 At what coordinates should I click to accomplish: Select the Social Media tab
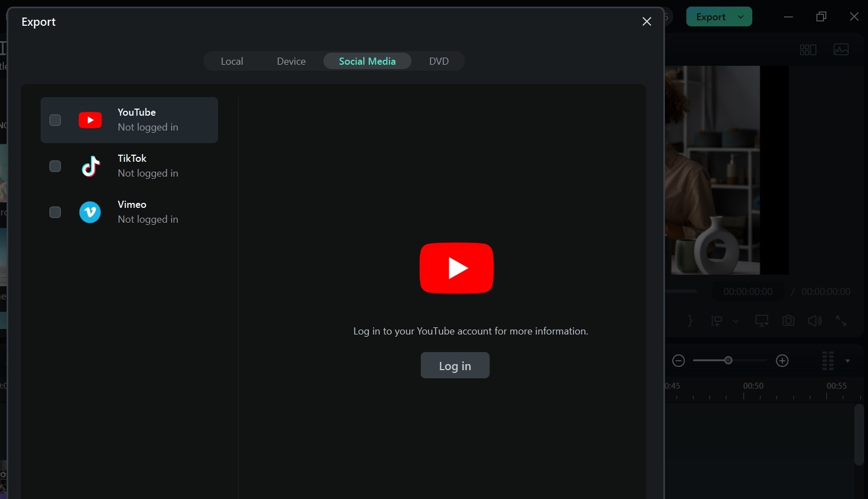pyautogui.click(x=367, y=61)
